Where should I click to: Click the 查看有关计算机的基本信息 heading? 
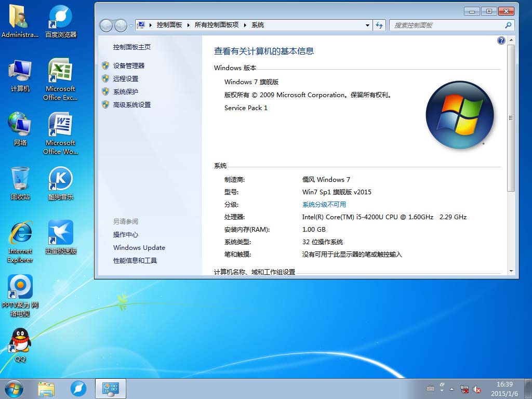coord(264,51)
